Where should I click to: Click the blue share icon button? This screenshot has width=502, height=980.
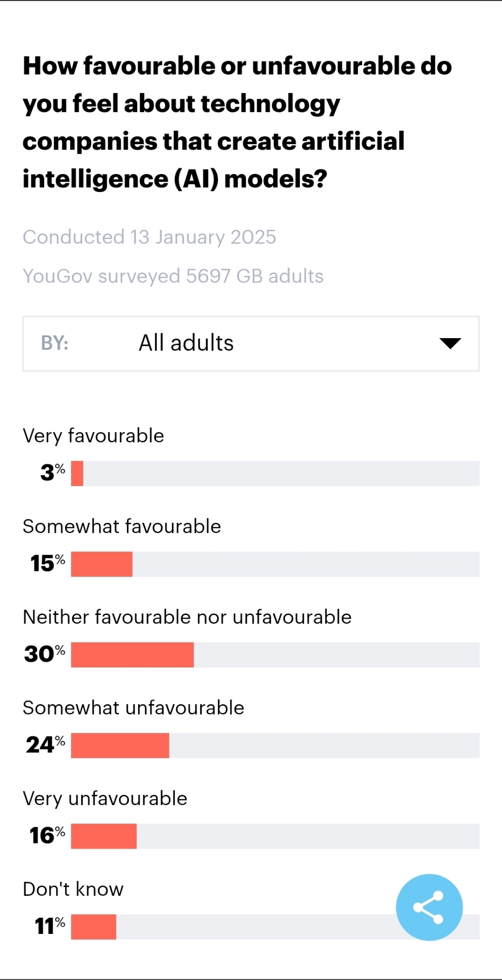(x=429, y=907)
